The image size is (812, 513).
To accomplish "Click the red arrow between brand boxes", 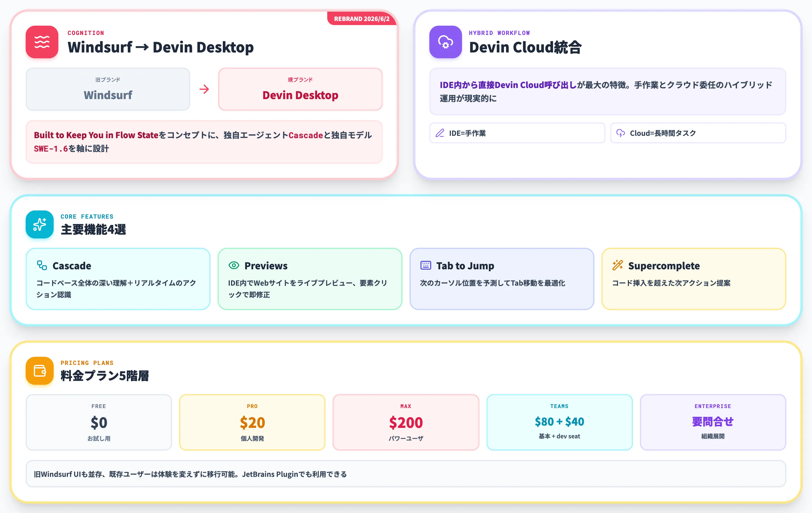I will 204,89.
